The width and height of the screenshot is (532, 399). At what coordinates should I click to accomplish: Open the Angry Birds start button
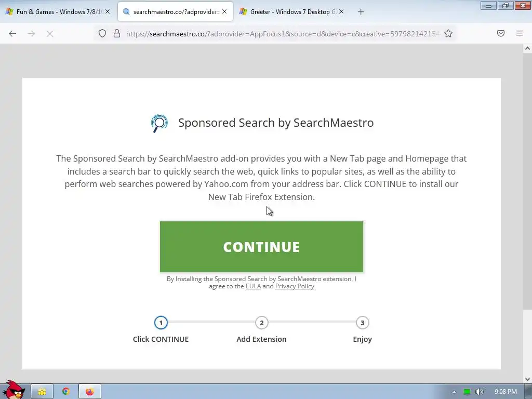pos(13,390)
